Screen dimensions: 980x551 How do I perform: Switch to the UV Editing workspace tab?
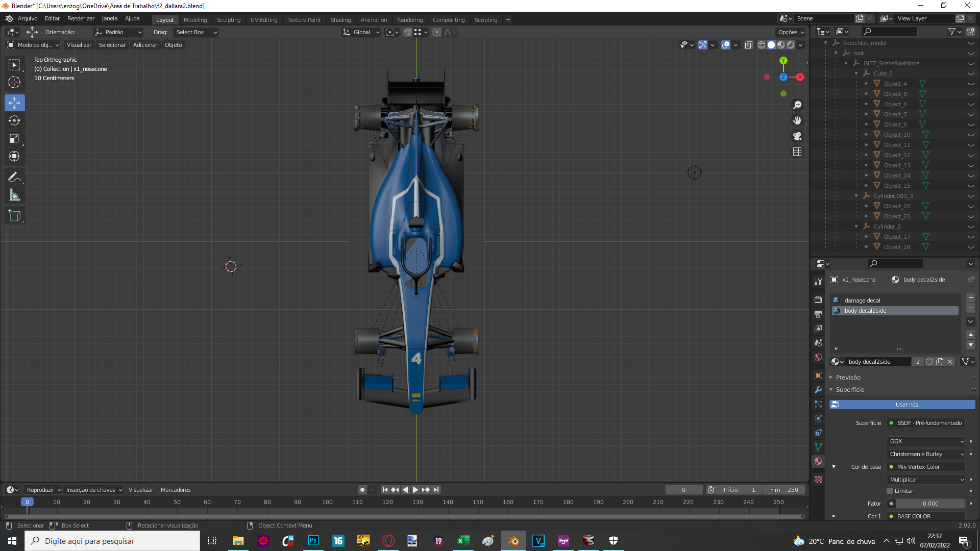coord(264,20)
